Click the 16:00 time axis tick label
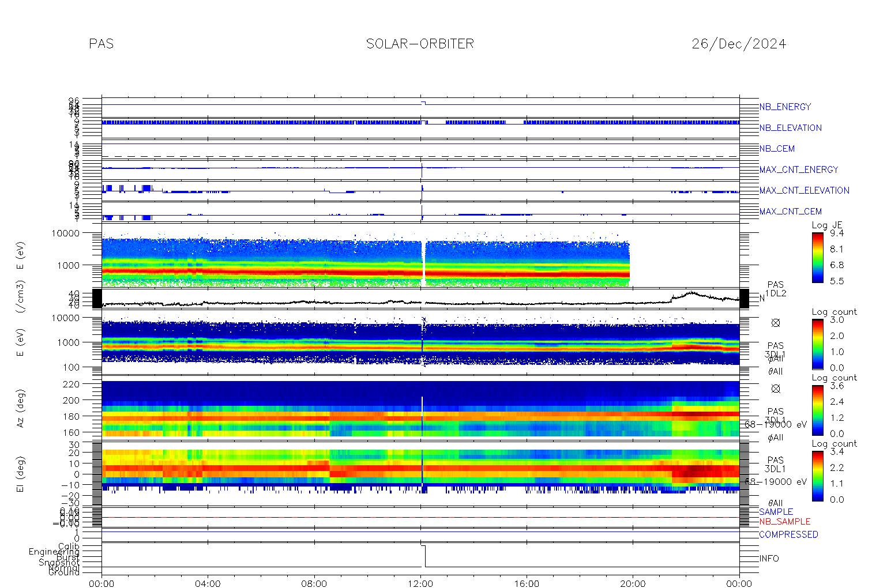This screenshot has height=588, width=872. click(527, 583)
